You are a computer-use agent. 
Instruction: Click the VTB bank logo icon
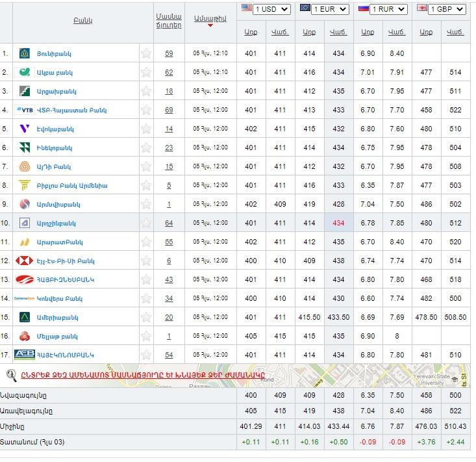click(x=24, y=110)
